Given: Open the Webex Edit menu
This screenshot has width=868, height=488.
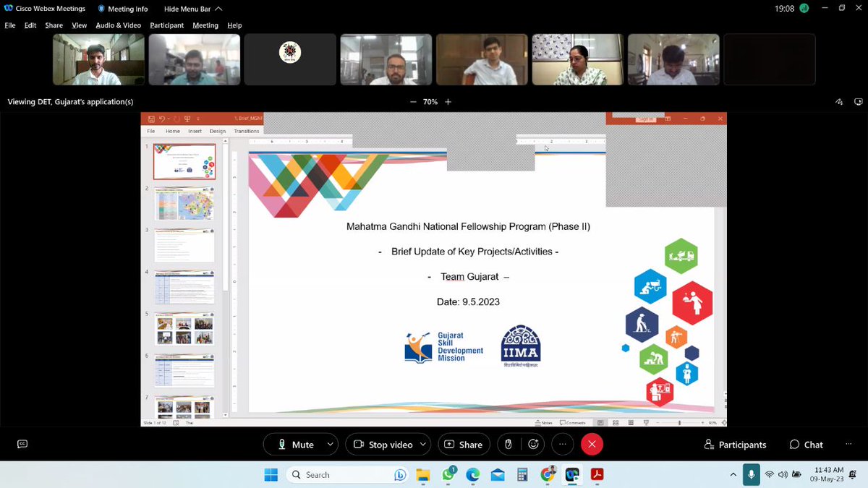Looking at the screenshot, I should (x=30, y=25).
